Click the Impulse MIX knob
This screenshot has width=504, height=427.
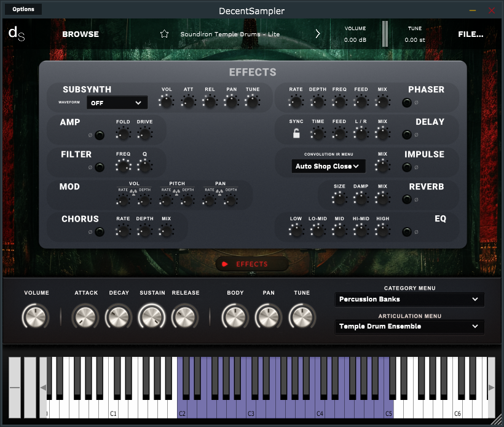coord(382,166)
